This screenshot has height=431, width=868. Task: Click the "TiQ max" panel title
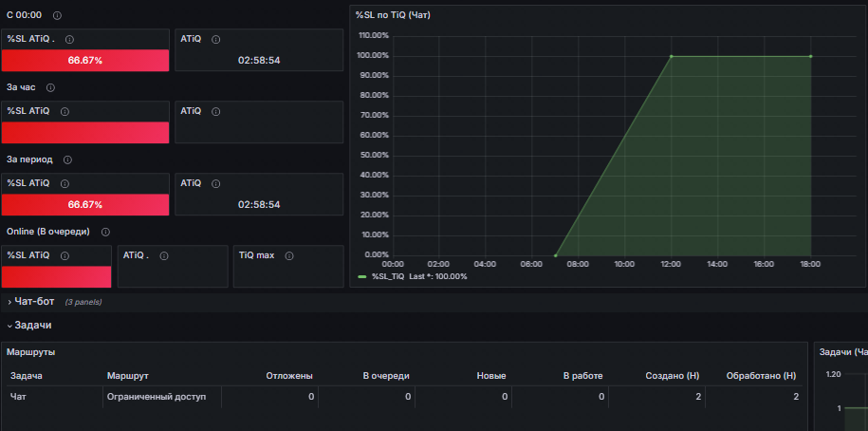coord(256,255)
